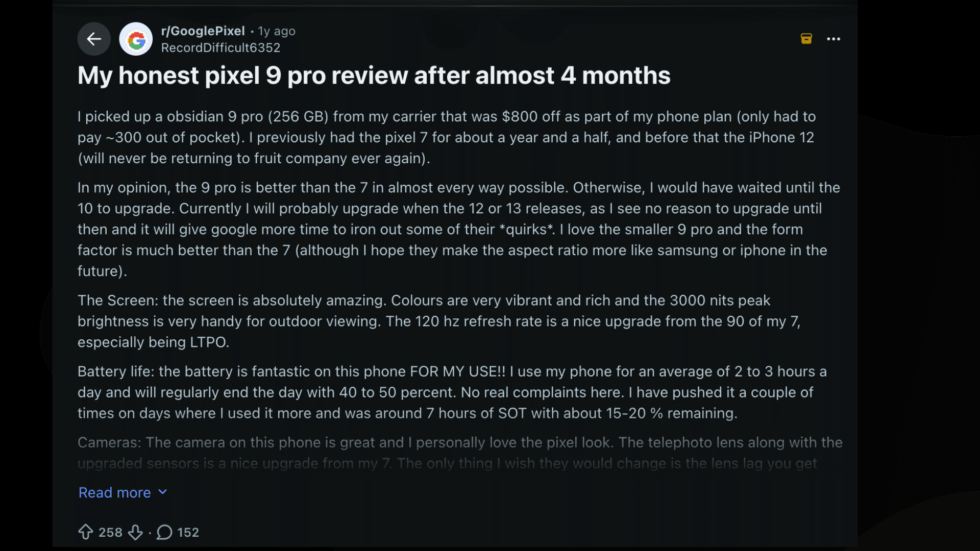The width and height of the screenshot is (980, 551).
Task: Open the 152 comments count
Action: point(188,532)
